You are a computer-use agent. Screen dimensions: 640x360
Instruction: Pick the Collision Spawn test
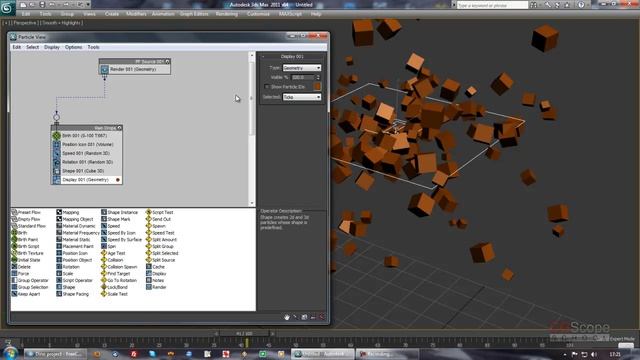click(119, 267)
